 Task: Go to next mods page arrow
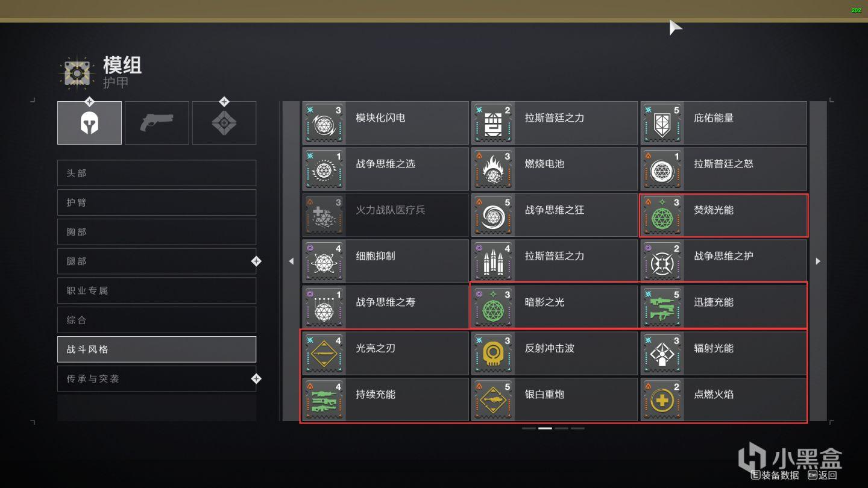coord(818,261)
